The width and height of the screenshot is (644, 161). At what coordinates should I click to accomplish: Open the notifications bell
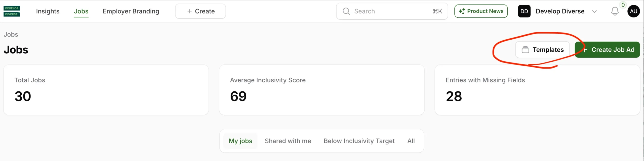point(615,11)
